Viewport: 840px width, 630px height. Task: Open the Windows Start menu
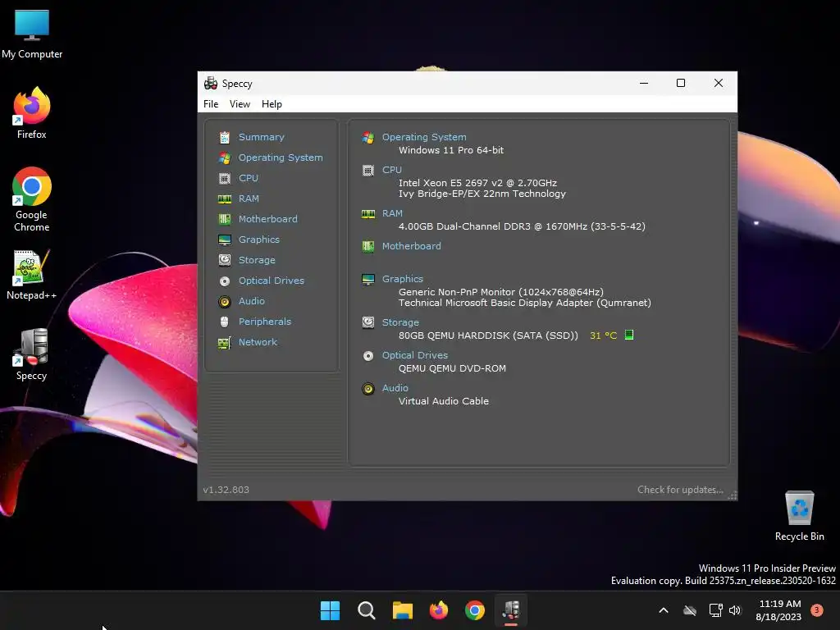click(x=330, y=610)
